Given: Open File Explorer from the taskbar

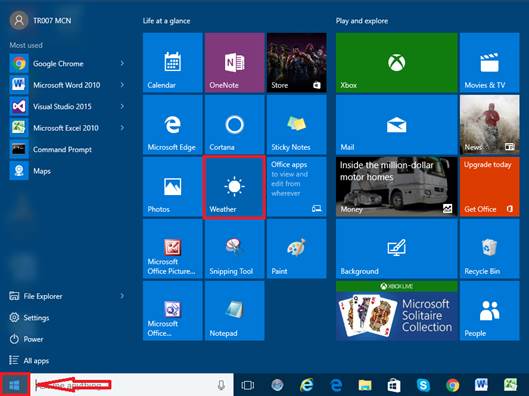Looking at the screenshot, I should pos(365,385).
